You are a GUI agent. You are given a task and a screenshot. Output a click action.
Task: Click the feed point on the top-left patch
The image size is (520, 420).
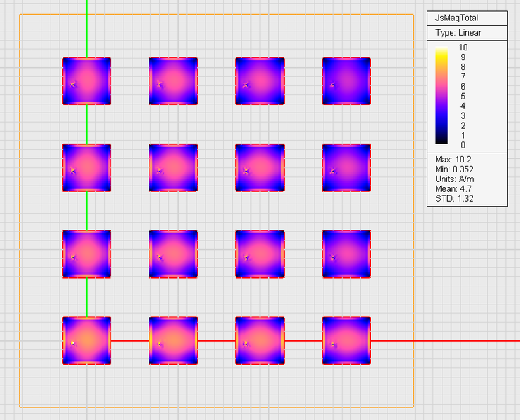(x=72, y=85)
